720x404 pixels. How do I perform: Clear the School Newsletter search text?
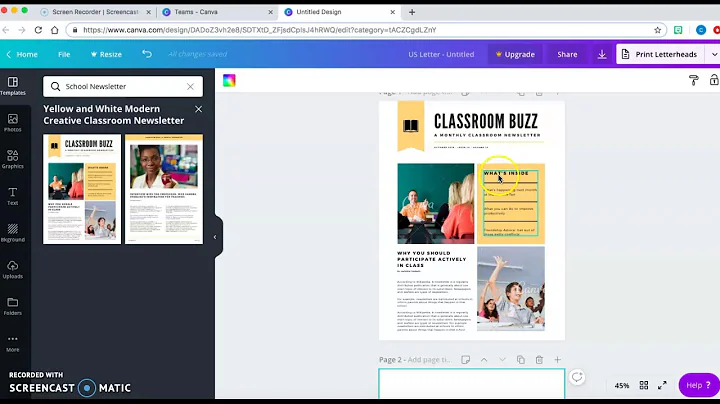click(190, 86)
